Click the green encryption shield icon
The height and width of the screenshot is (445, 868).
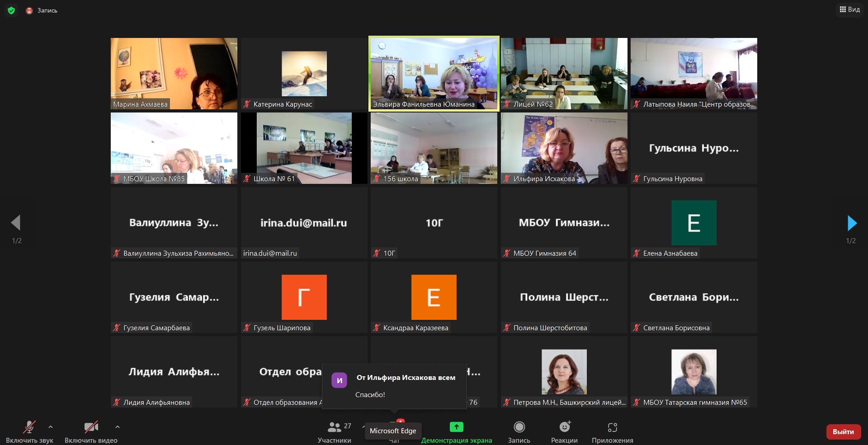tap(11, 10)
